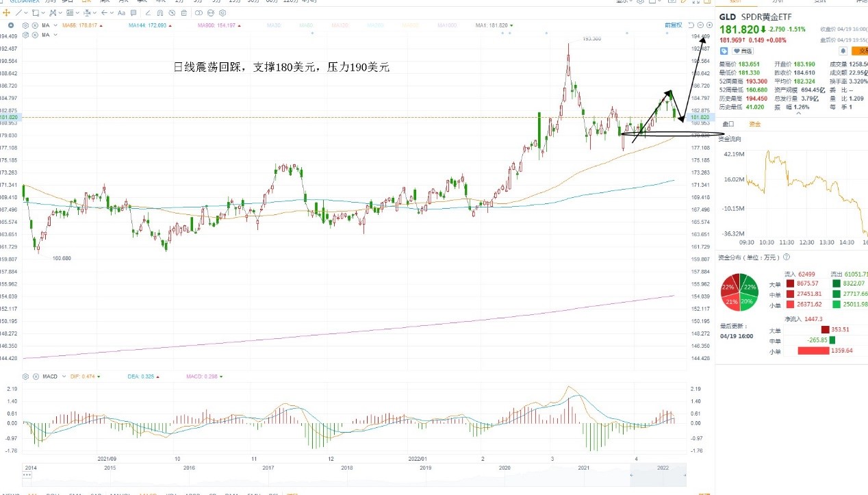The image size is (868, 495).
Task: Expand the first MA indicator dropdown
Action: (x=55, y=25)
